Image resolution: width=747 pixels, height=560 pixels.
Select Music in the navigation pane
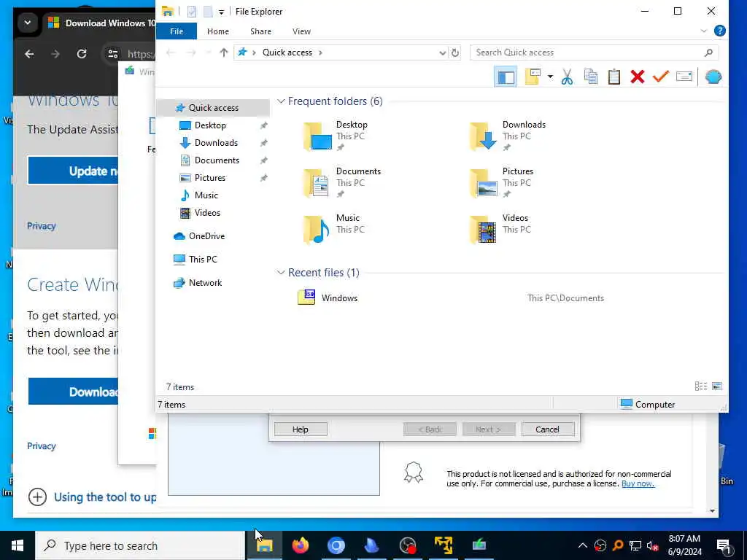[206, 195]
